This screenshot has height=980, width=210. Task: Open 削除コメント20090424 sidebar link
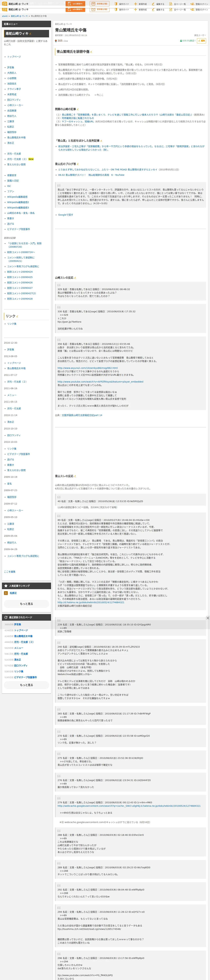[20, 272]
